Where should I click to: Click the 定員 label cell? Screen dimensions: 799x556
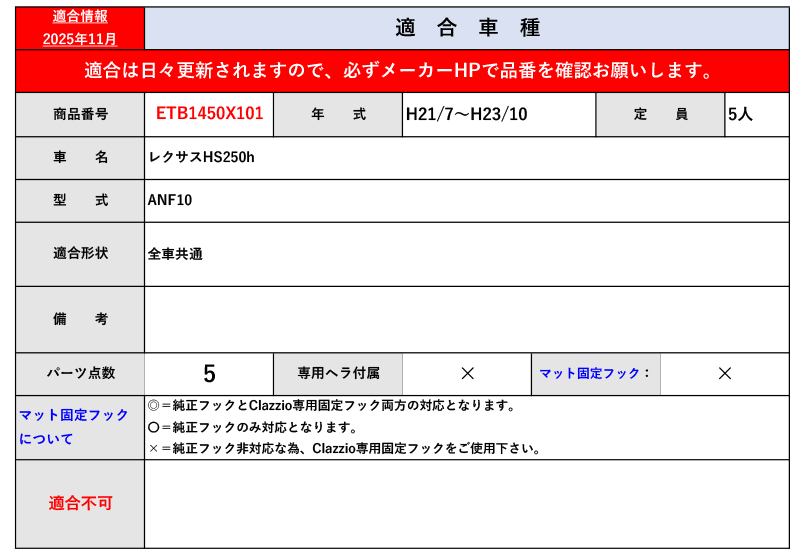[x=660, y=114]
